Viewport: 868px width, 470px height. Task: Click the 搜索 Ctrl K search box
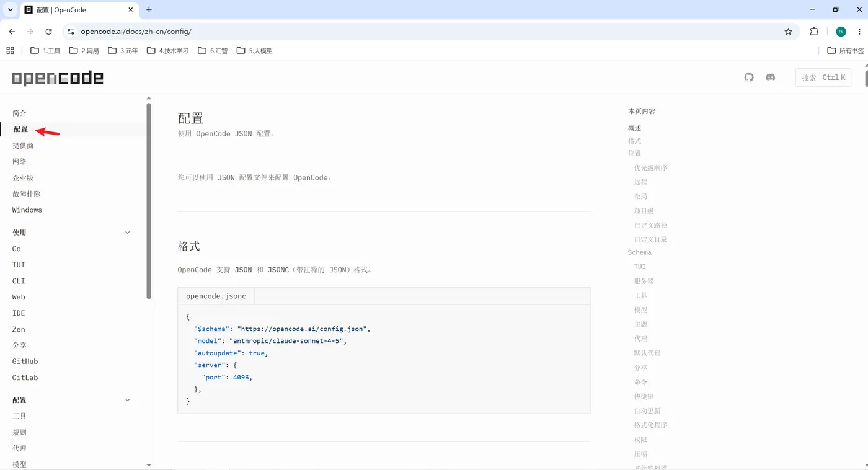click(x=823, y=78)
